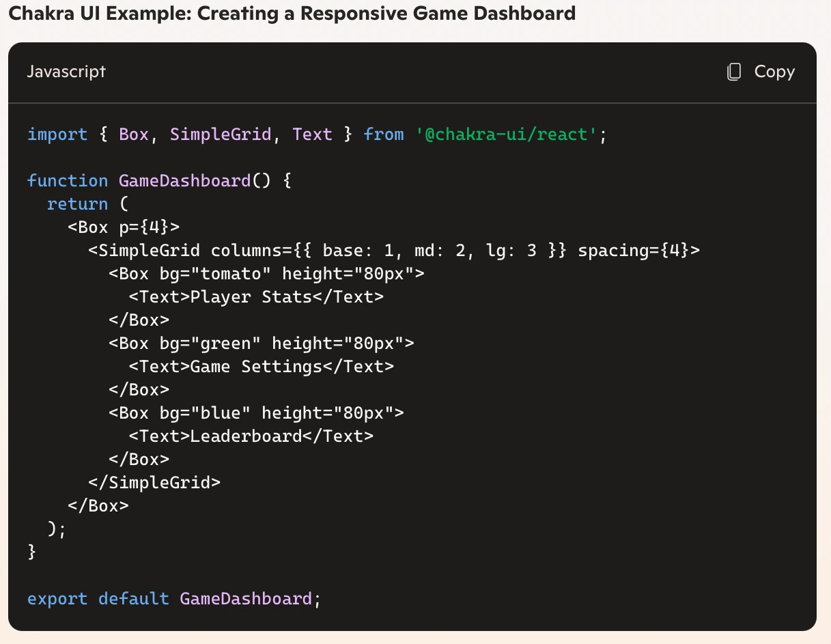
Task: Click the default keyword on last line
Action: (134, 599)
